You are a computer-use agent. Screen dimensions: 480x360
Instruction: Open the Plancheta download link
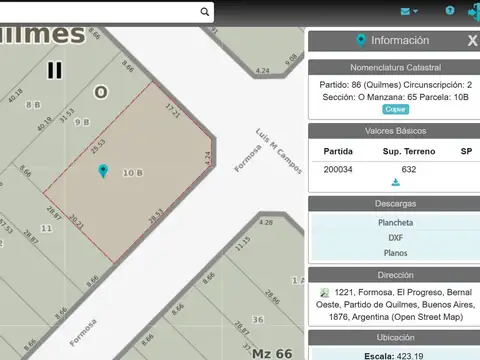395,223
